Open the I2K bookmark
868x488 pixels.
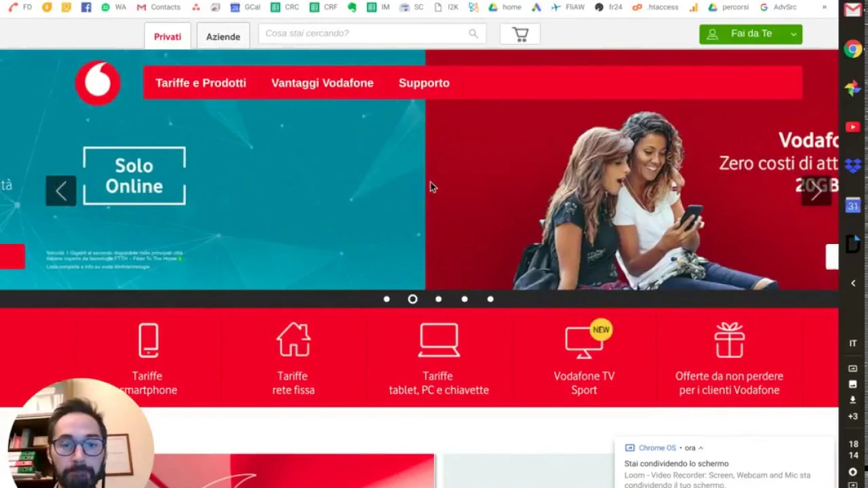coord(446,7)
